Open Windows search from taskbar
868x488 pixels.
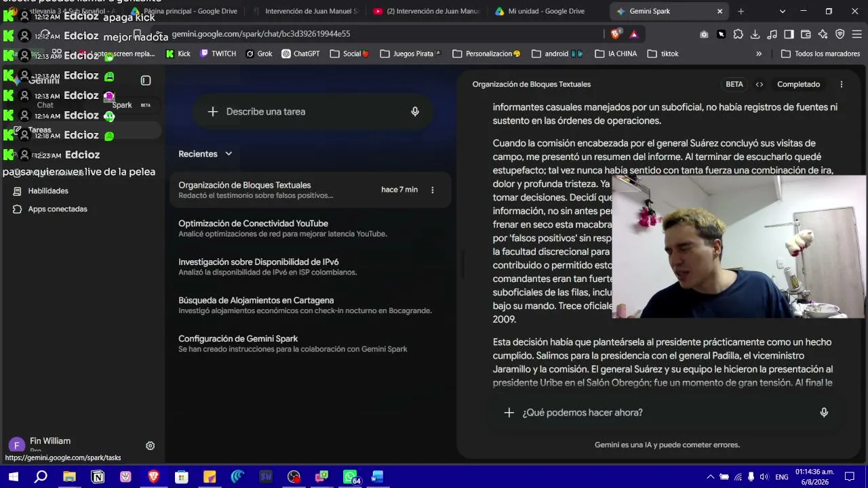[x=41, y=477]
